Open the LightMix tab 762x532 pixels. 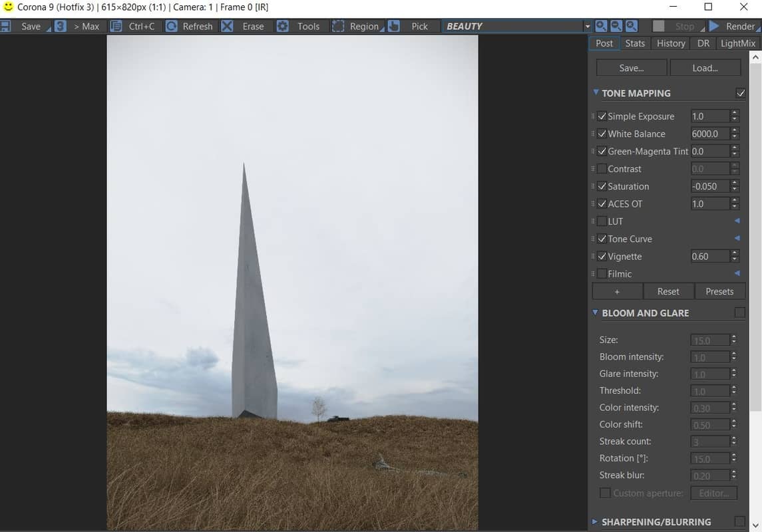click(738, 43)
